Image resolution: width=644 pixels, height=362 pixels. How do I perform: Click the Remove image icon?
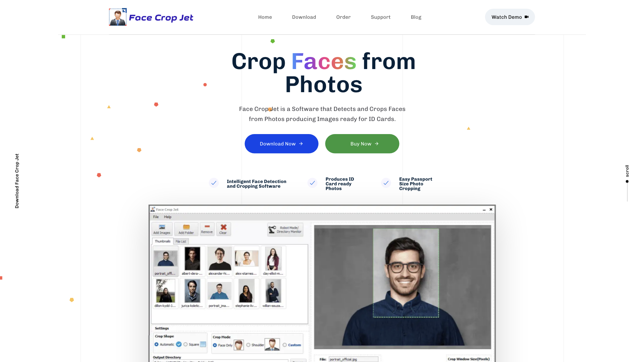207,229
